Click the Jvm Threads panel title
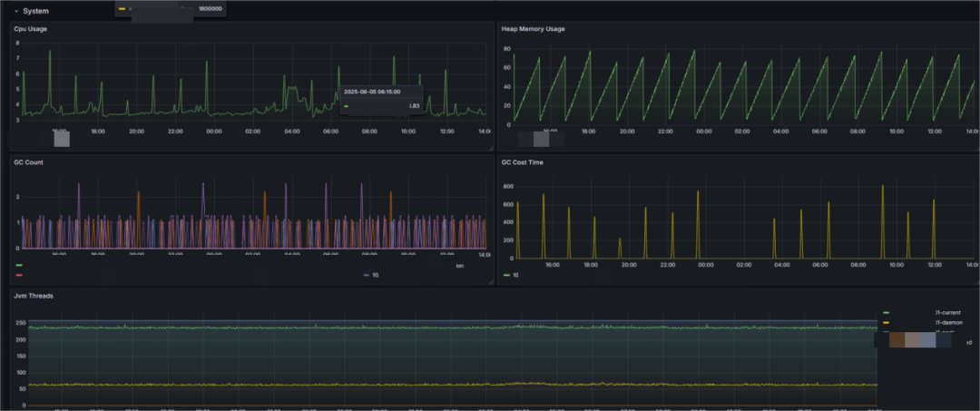 [34, 296]
